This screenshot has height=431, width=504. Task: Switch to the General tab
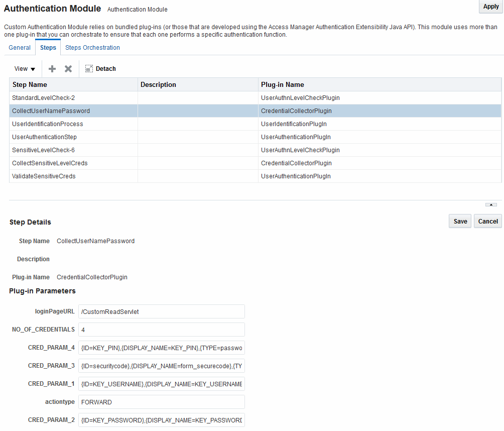pos(20,48)
